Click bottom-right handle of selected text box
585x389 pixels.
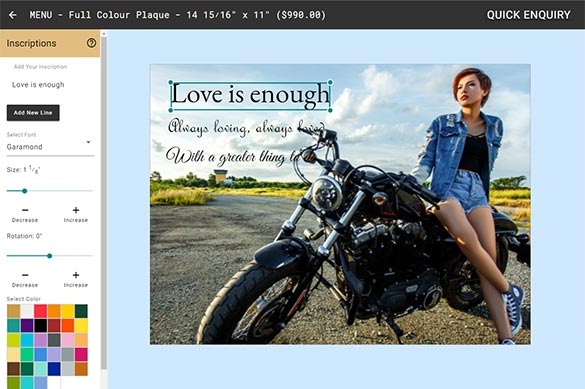pyautogui.click(x=330, y=110)
